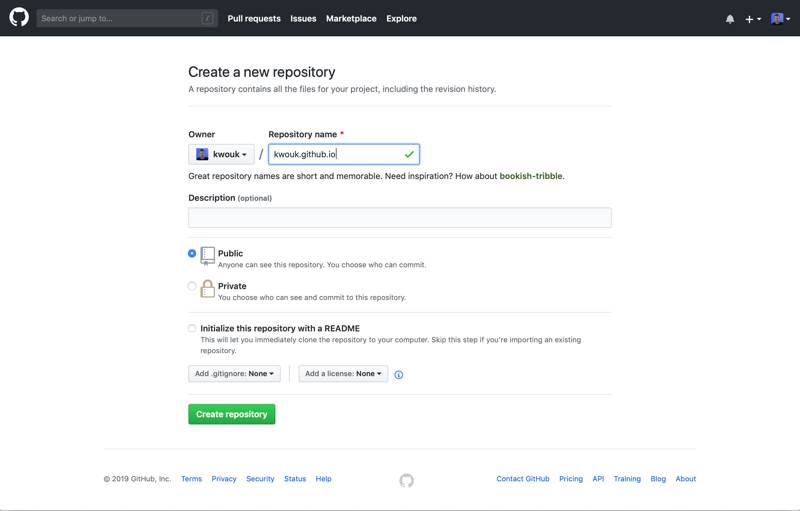800x511 pixels.
Task: Open the Blog footer link
Action: click(658, 479)
